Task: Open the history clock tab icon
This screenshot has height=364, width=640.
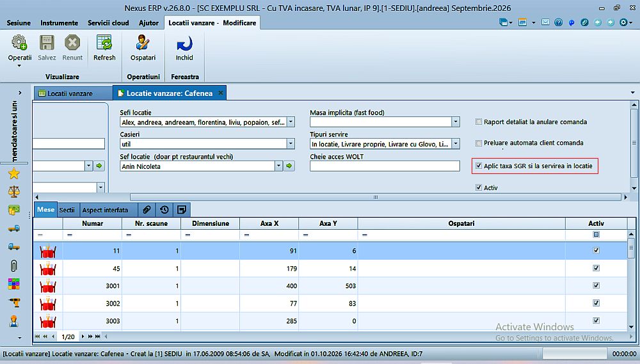Action: pos(164,210)
